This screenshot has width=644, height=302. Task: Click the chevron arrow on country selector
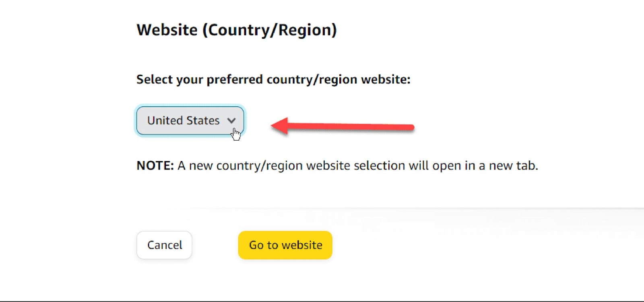231,120
